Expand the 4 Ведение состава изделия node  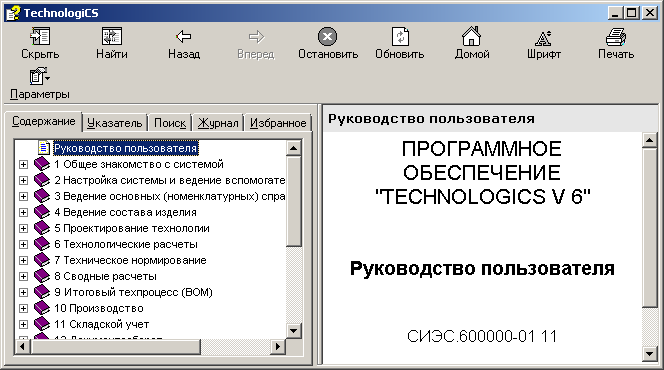[x=23, y=212]
